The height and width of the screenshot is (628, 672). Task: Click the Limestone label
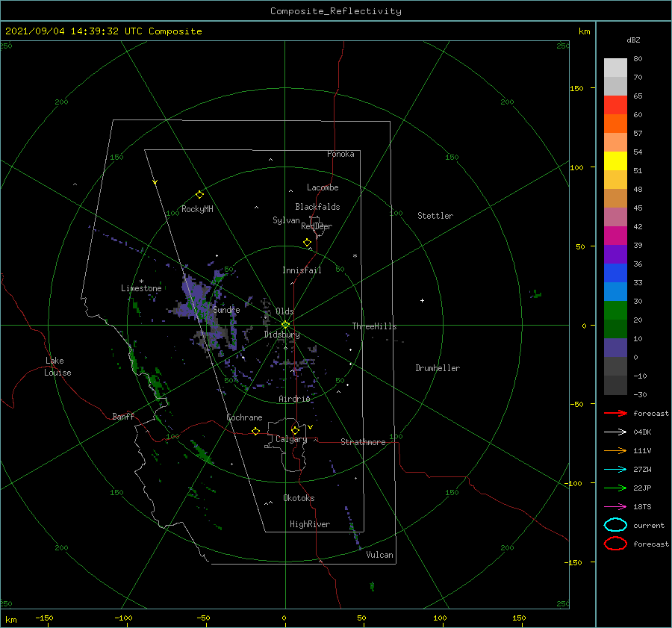(141, 288)
